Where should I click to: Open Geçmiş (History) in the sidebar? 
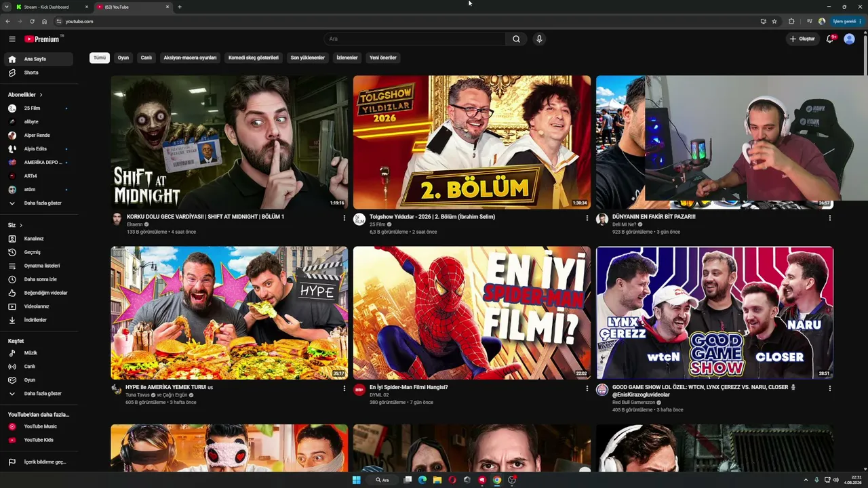tap(40, 252)
